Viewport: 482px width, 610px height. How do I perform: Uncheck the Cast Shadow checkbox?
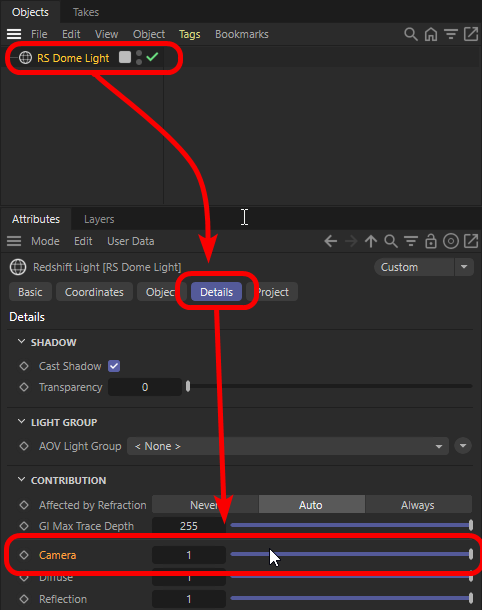114,366
